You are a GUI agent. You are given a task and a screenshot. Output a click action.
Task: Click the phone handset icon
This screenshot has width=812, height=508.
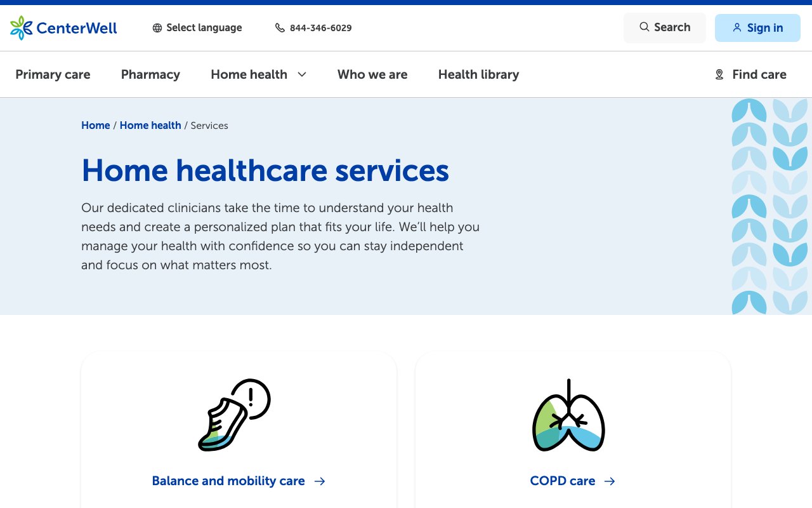tap(280, 28)
